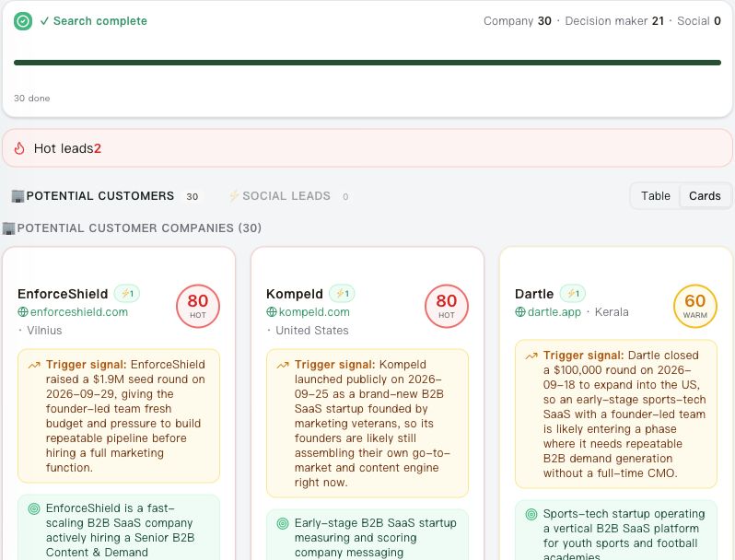Click the lightning badge beside Dartle name
This screenshot has width=735, height=560.
tap(573, 294)
